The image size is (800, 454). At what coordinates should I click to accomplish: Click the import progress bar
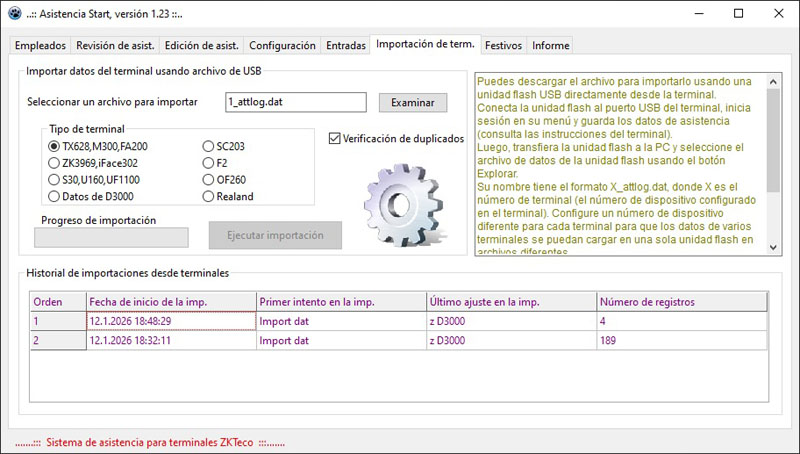click(111, 237)
